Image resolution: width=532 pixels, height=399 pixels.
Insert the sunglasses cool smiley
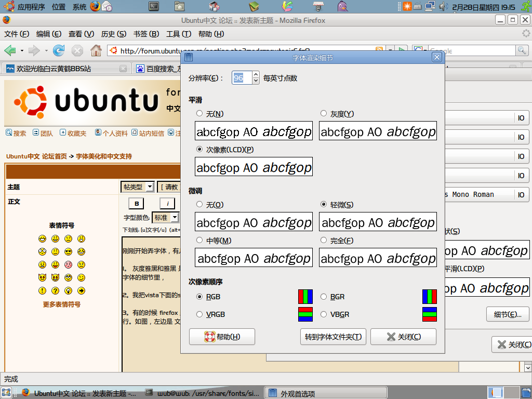pos(68,252)
